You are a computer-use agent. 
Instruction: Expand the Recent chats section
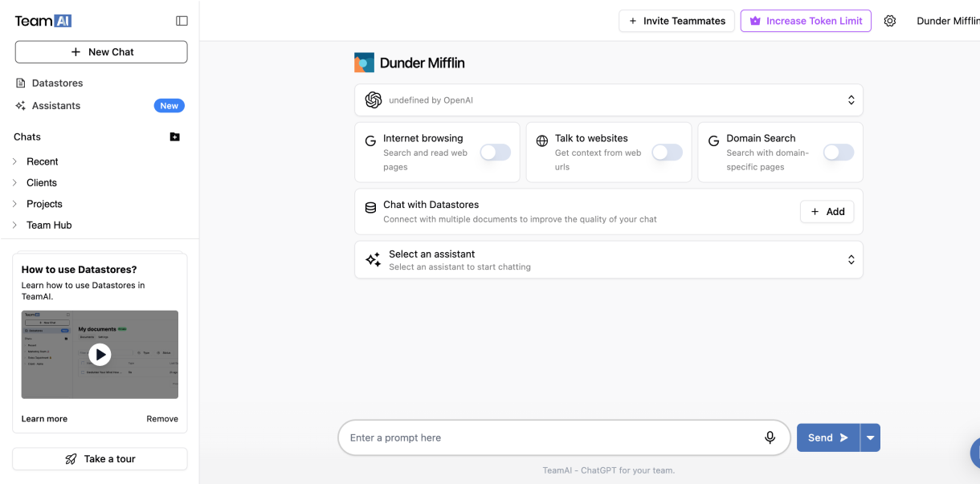[x=42, y=161]
